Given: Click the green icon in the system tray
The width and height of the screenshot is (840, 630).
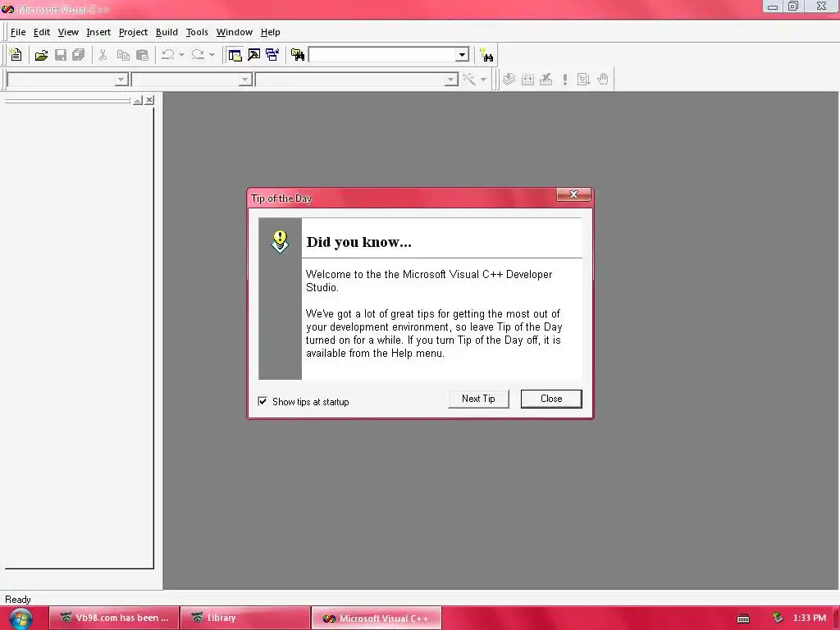Looking at the screenshot, I should 778,619.
